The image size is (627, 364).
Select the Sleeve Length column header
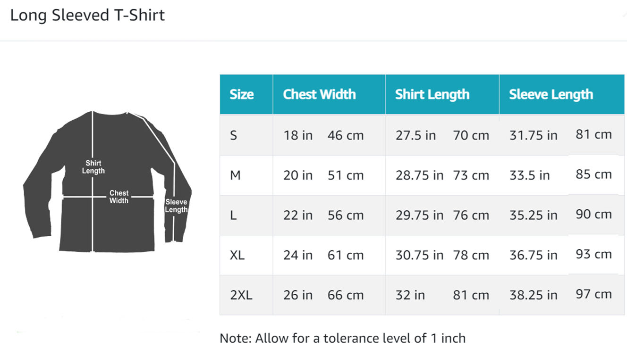[x=551, y=94]
